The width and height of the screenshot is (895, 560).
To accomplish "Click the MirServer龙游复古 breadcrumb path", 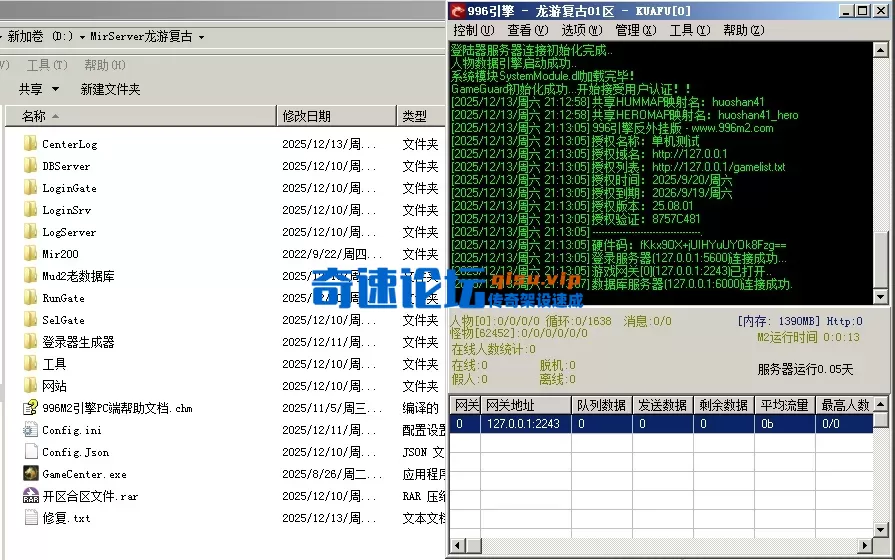I will click(x=141, y=37).
